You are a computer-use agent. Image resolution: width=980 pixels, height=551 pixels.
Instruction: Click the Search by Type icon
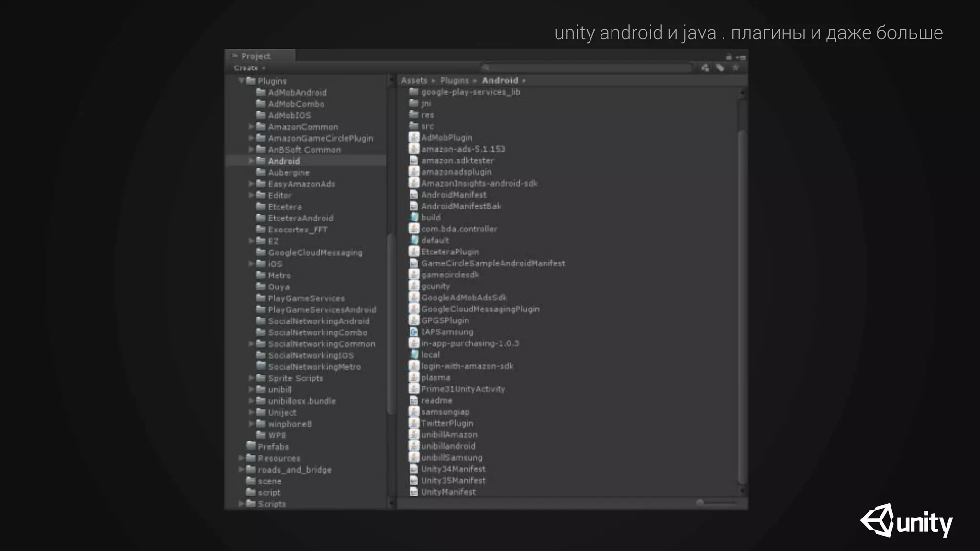pyautogui.click(x=705, y=68)
